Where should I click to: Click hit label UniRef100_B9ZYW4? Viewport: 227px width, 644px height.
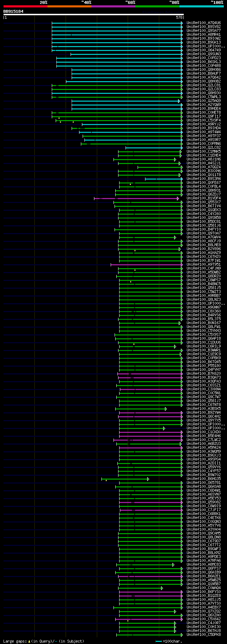tap(204, 412)
